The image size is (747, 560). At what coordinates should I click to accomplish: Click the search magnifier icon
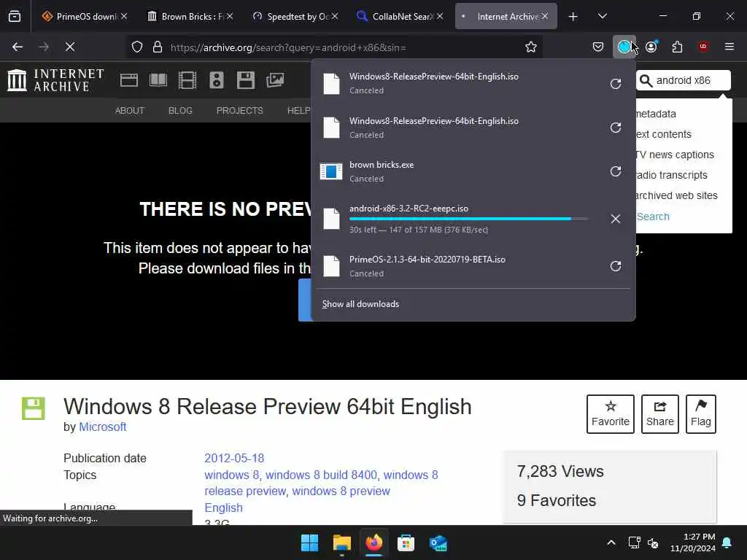[x=646, y=80]
